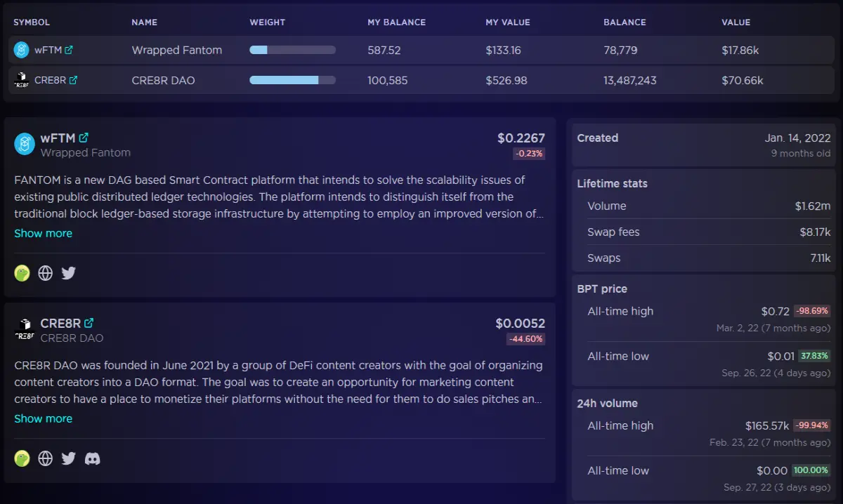The width and height of the screenshot is (843, 504).
Task: Click the 37.83% badge
Action: point(815,356)
